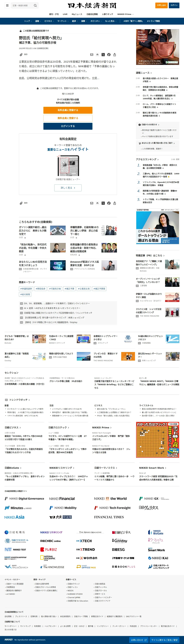Select Myニュース in the header menu
Screen dimensions: 184x644
tap(77, 14)
